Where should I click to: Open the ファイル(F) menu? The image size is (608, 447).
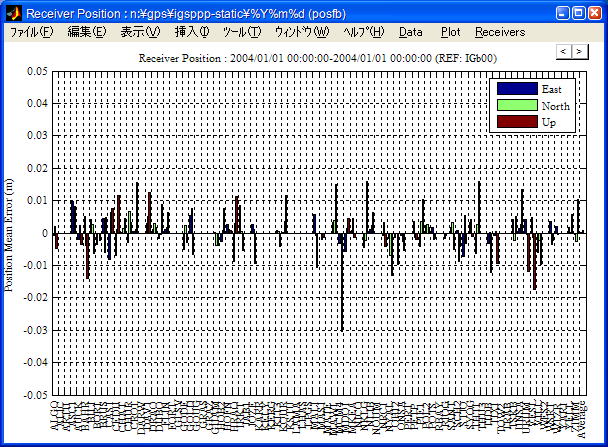pyautogui.click(x=32, y=32)
